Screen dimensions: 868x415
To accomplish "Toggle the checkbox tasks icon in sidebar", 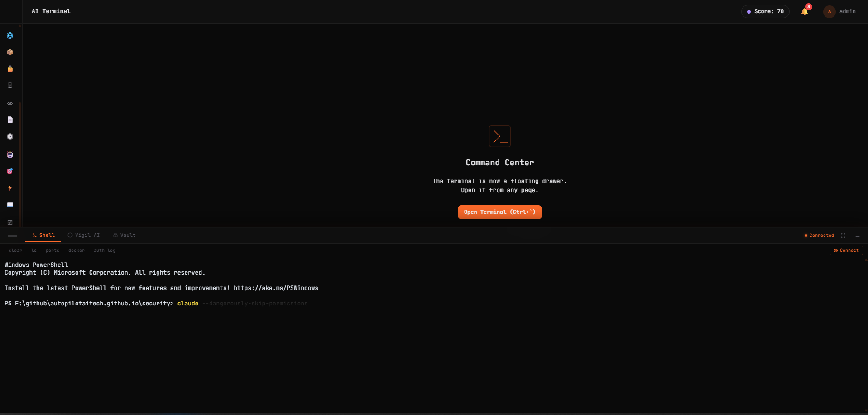I will [x=10, y=222].
